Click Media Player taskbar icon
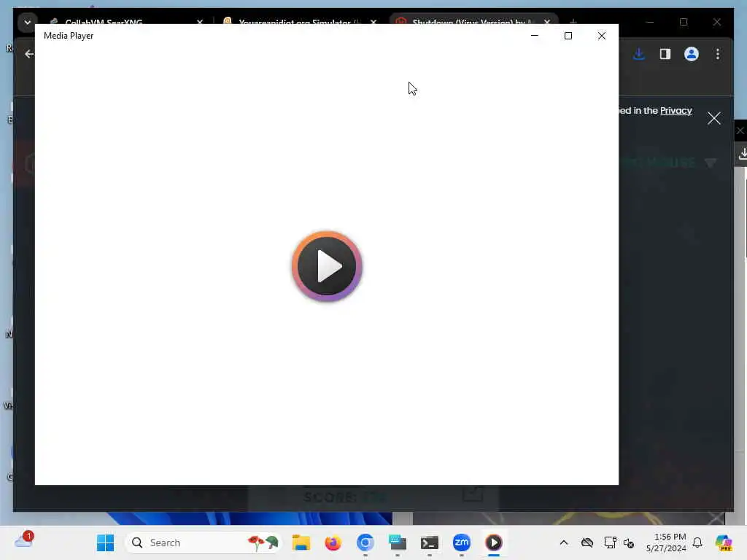 494,542
